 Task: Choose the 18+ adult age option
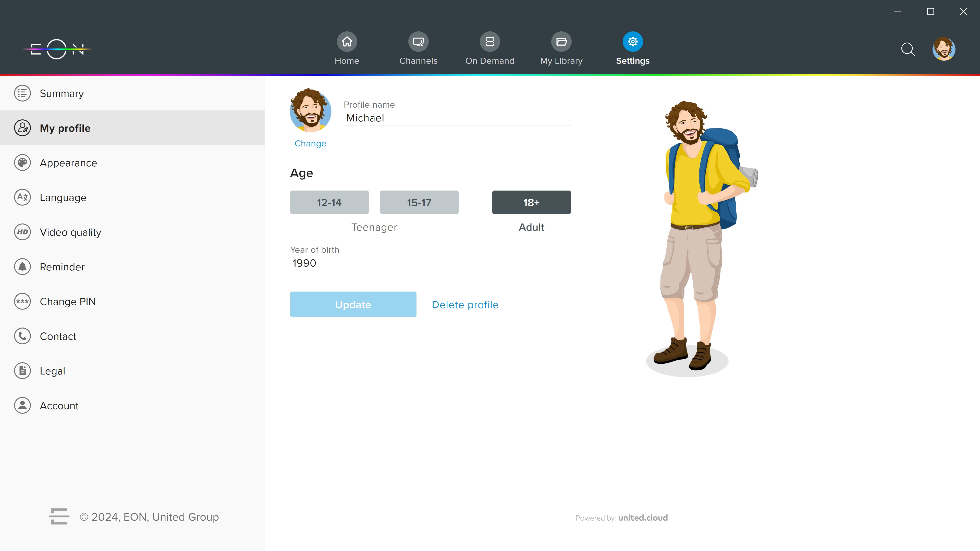tap(531, 202)
